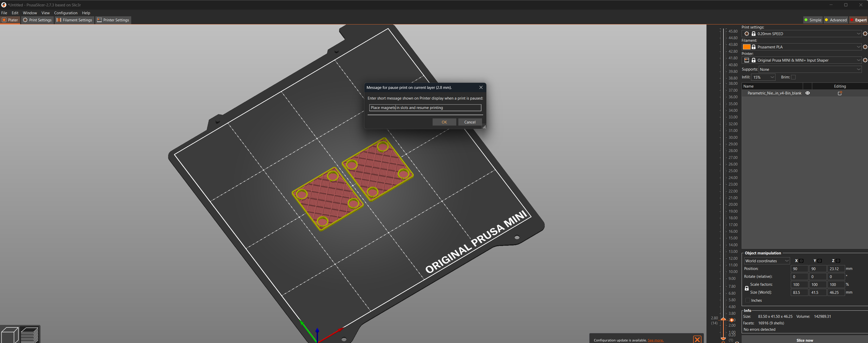868x343 pixels.
Task: Enable the Brim checkbox
Action: [793, 77]
